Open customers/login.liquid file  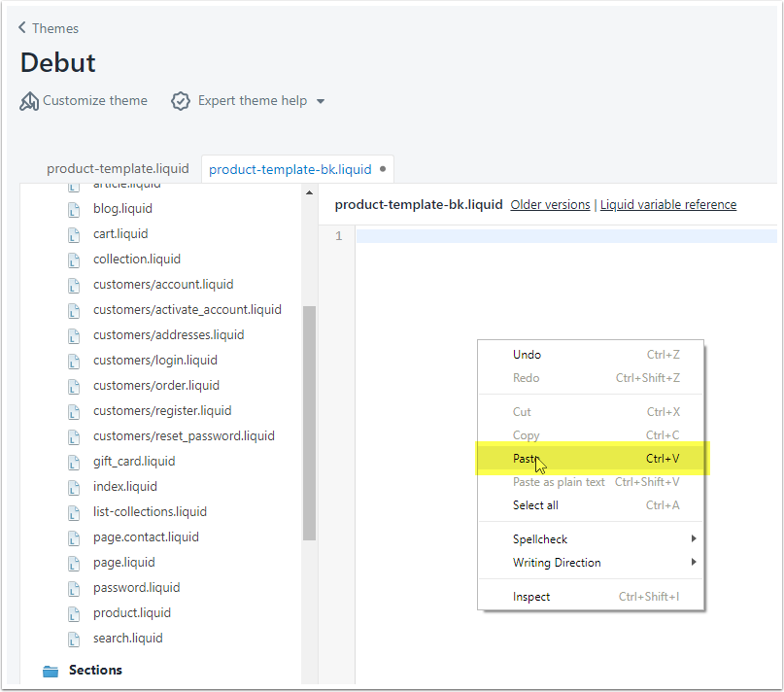(155, 361)
